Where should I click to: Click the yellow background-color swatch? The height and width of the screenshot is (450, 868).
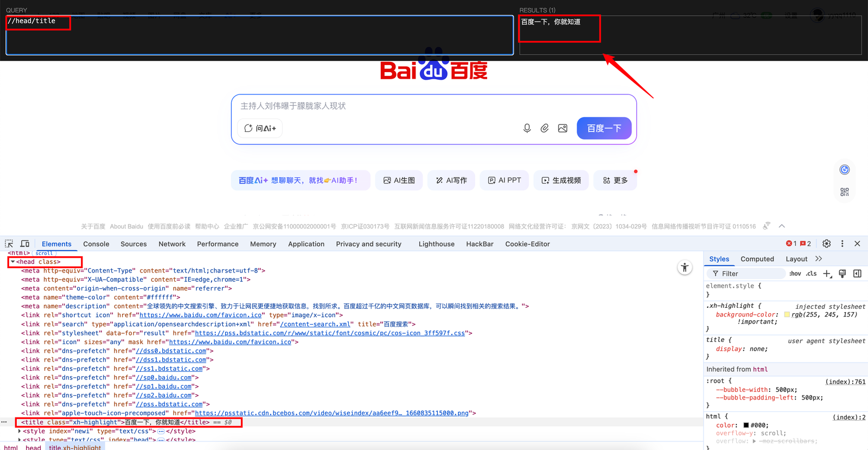(787, 314)
